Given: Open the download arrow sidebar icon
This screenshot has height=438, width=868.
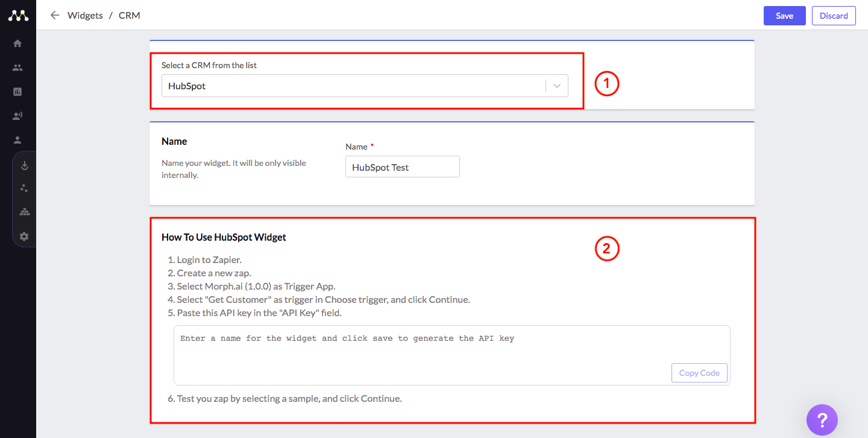Looking at the screenshot, I should pos(25,165).
